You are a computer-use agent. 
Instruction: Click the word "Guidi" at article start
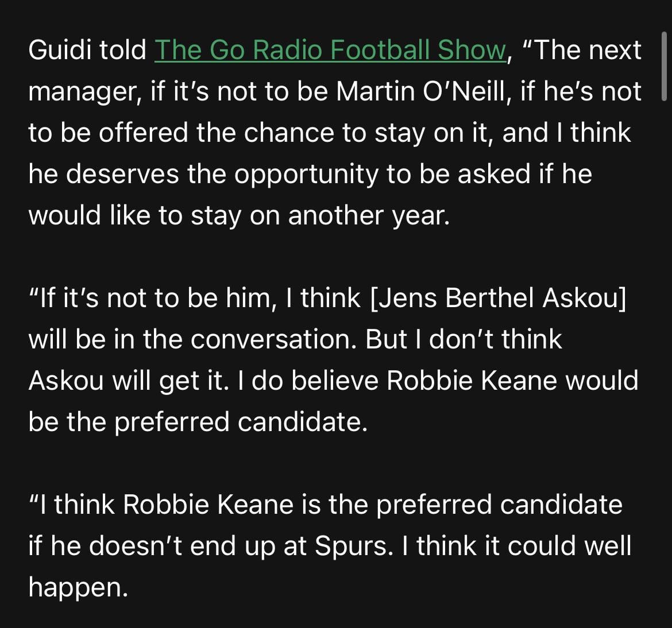(59, 51)
